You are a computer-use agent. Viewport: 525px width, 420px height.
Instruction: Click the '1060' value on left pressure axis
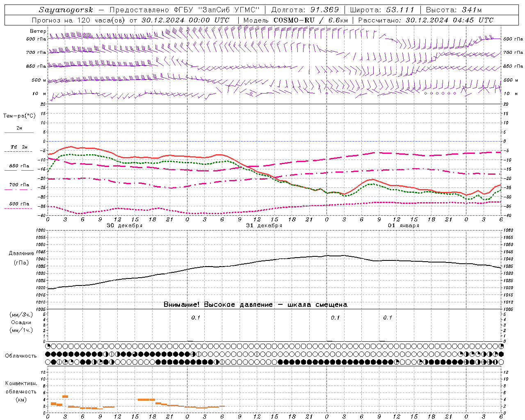tap(41, 231)
